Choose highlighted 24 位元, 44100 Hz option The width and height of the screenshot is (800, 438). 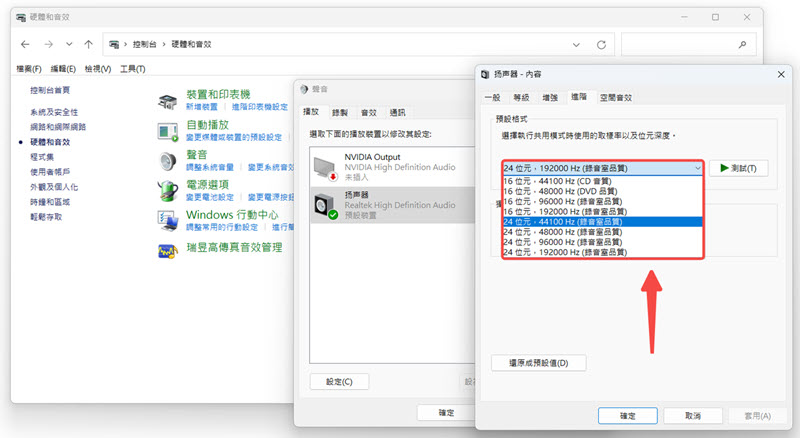[x=603, y=222]
